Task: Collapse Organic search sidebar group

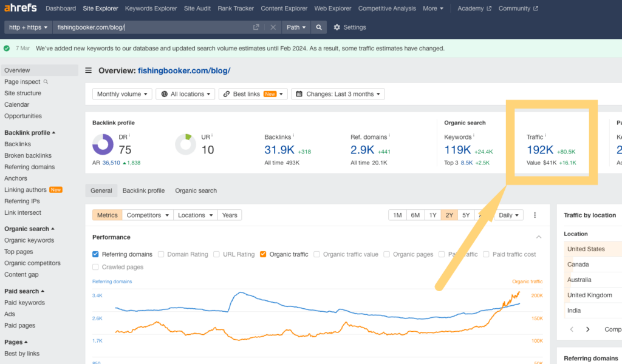Action: pyautogui.click(x=29, y=229)
